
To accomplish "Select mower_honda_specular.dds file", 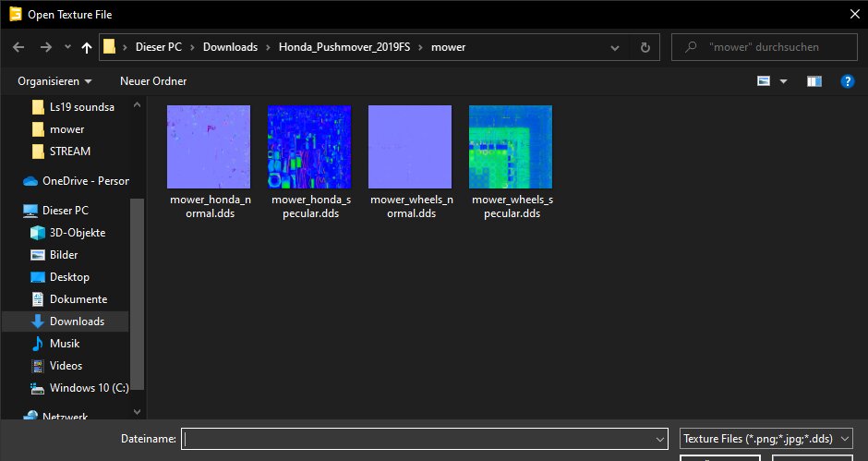I will point(308,147).
